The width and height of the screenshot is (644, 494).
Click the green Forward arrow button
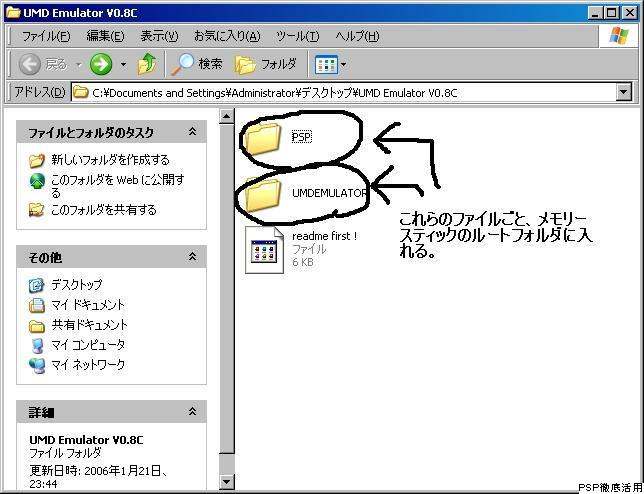pos(101,64)
